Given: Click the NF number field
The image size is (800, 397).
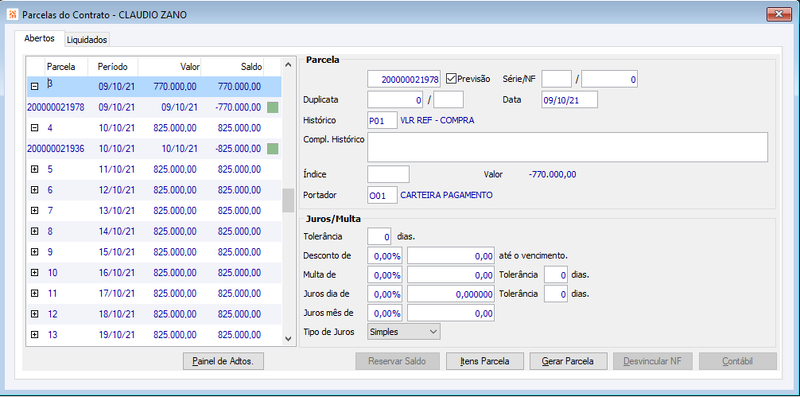Looking at the screenshot, I should click(x=609, y=79).
